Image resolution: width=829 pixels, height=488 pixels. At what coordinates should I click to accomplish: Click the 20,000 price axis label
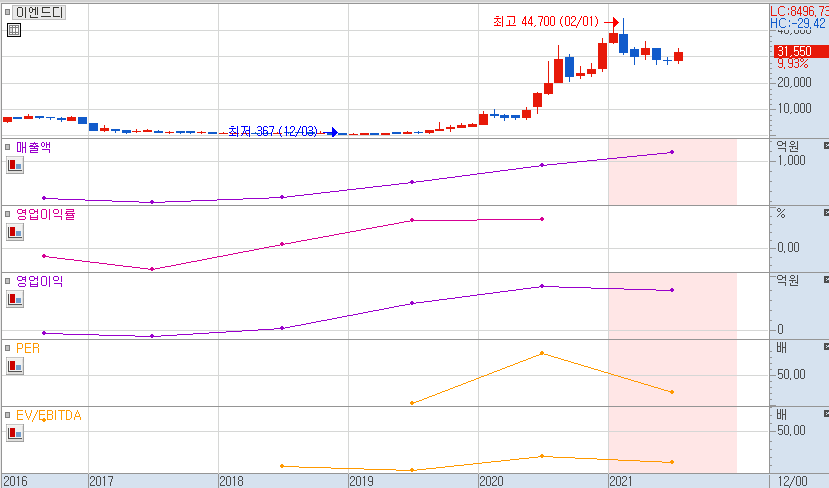(794, 82)
